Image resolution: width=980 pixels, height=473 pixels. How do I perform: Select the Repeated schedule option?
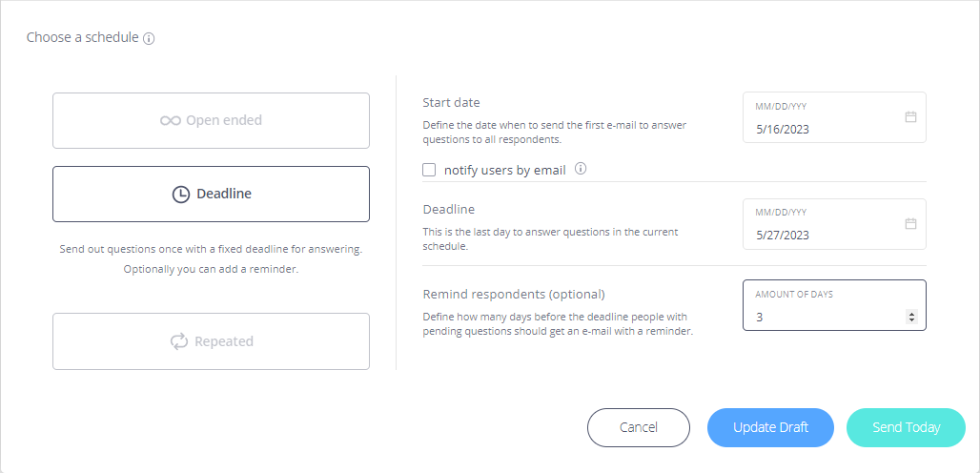[x=212, y=341]
